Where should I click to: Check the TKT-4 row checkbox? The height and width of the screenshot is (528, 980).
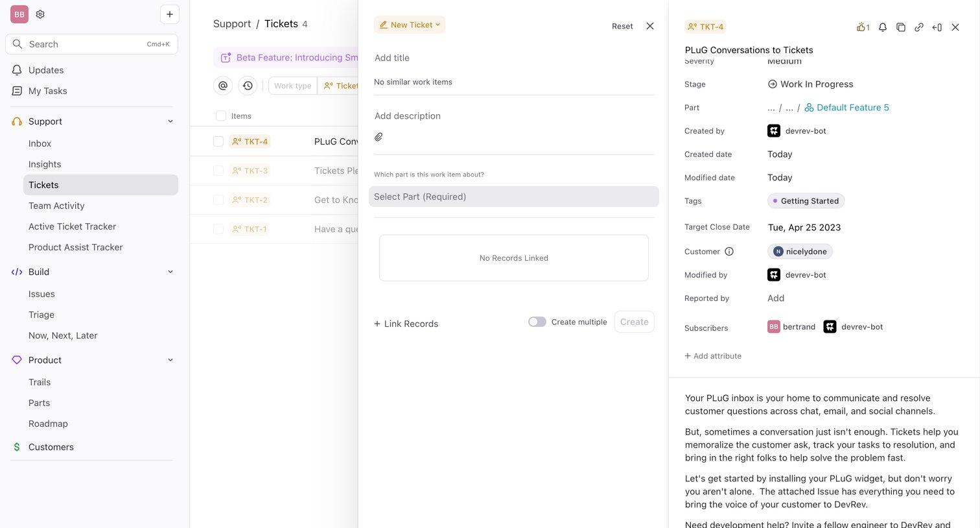coord(218,141)
